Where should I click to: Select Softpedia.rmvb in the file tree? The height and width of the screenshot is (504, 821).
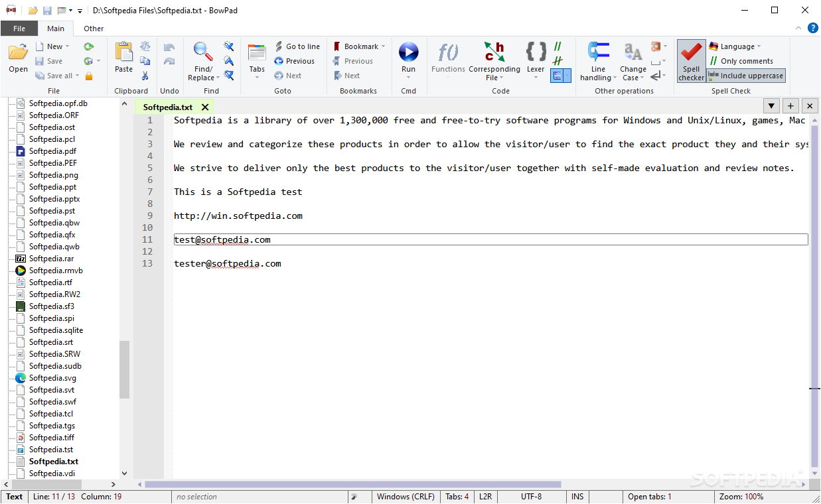click(56, 271)
